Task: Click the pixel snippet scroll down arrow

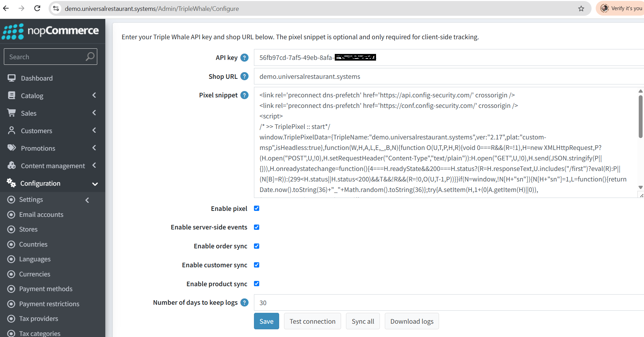Action: click(641, 187)
